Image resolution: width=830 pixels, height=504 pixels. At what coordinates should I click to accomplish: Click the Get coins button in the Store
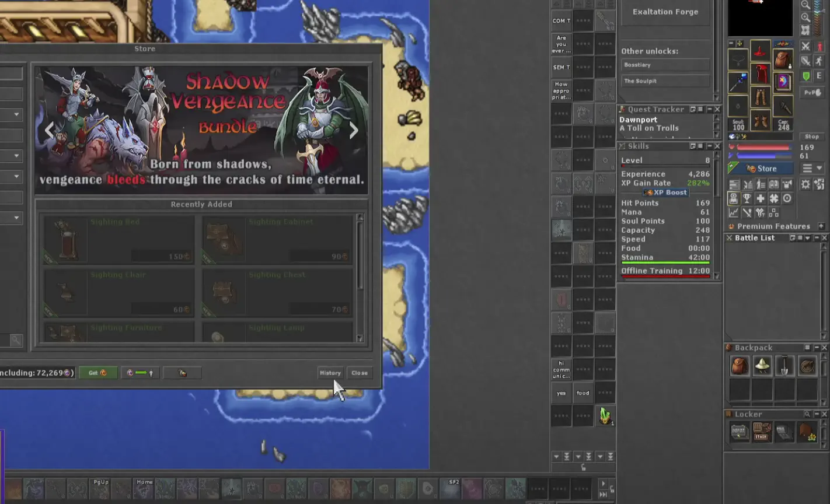97,373
